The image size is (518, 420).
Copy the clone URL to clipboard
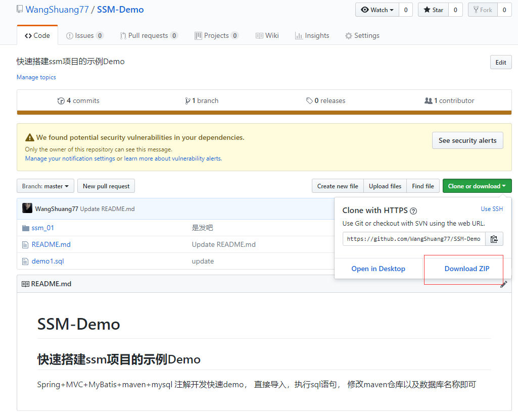[x=494, y=239]
